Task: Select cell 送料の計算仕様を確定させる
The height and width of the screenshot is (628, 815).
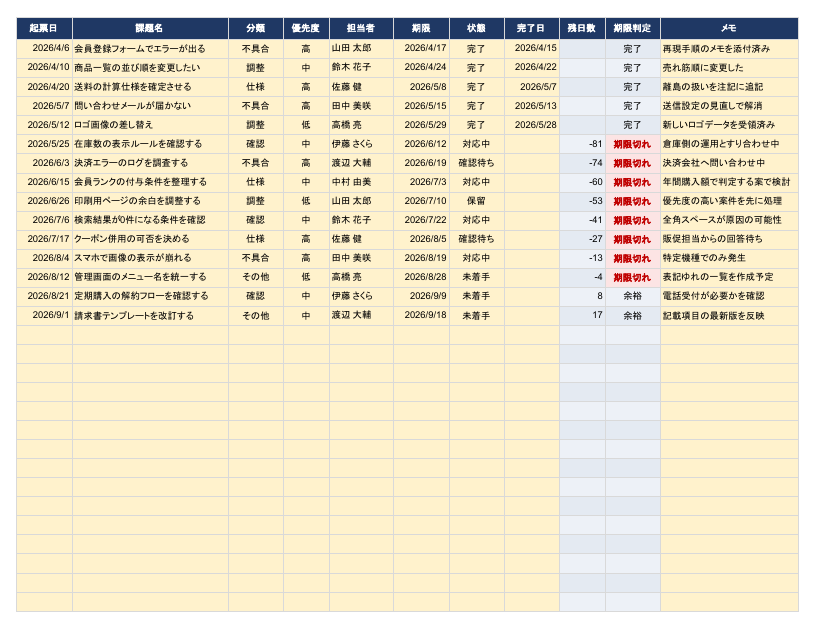Action: (150, 87)
